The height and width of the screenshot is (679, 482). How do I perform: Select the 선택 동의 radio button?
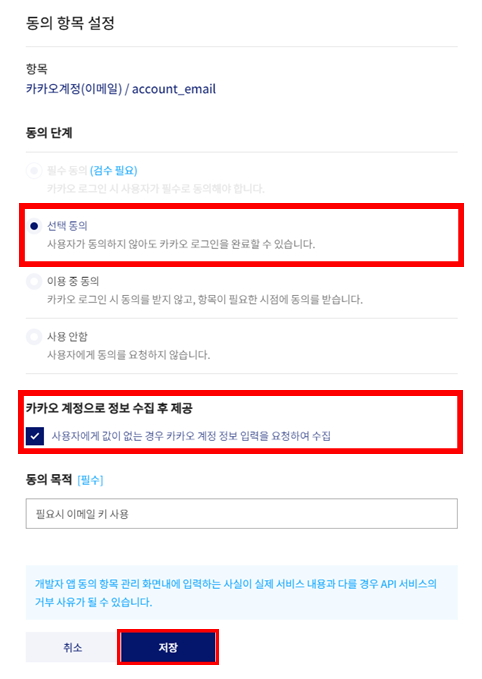click(34, 226)
